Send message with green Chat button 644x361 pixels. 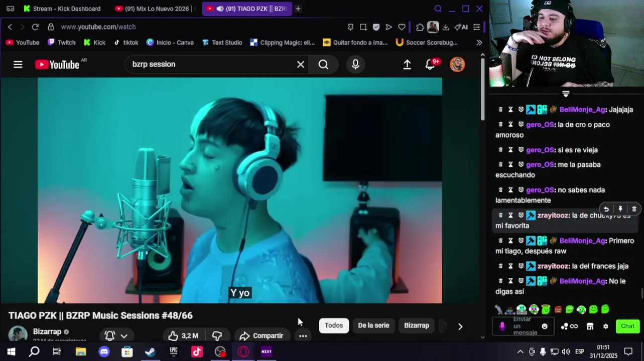[x=627, y=326]
